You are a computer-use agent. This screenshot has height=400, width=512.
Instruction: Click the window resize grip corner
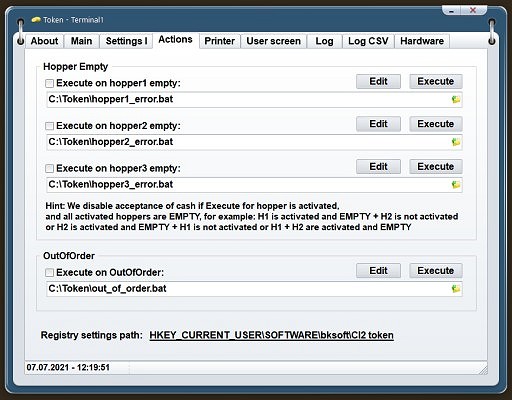coord(483,370)
